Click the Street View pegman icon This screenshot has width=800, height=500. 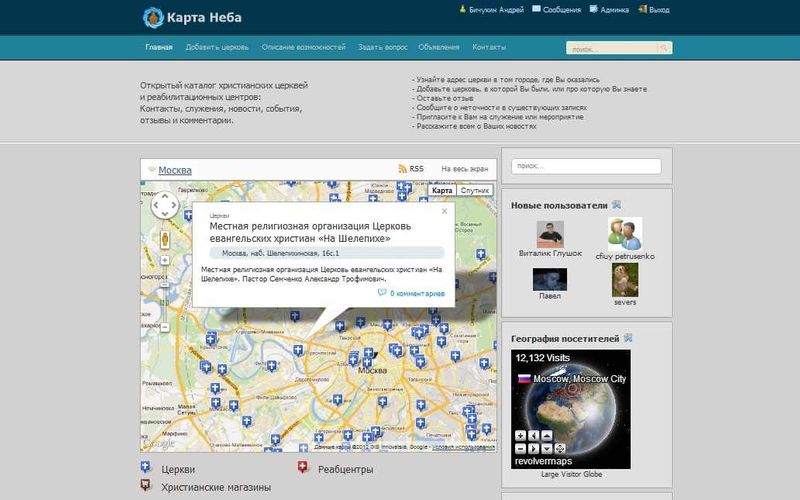click(165, 239)
